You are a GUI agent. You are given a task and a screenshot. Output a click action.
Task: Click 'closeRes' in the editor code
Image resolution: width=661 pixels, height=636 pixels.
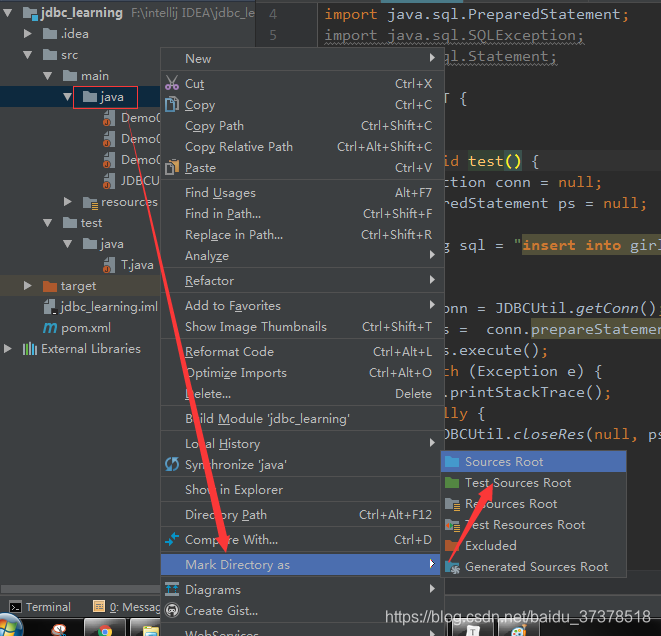[549, 434]
